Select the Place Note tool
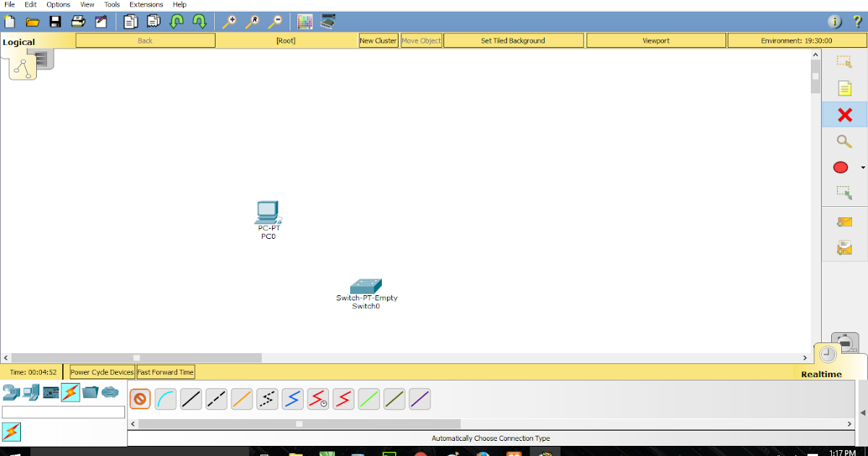Viewport: 868px width, 456px height. [844, 88]
